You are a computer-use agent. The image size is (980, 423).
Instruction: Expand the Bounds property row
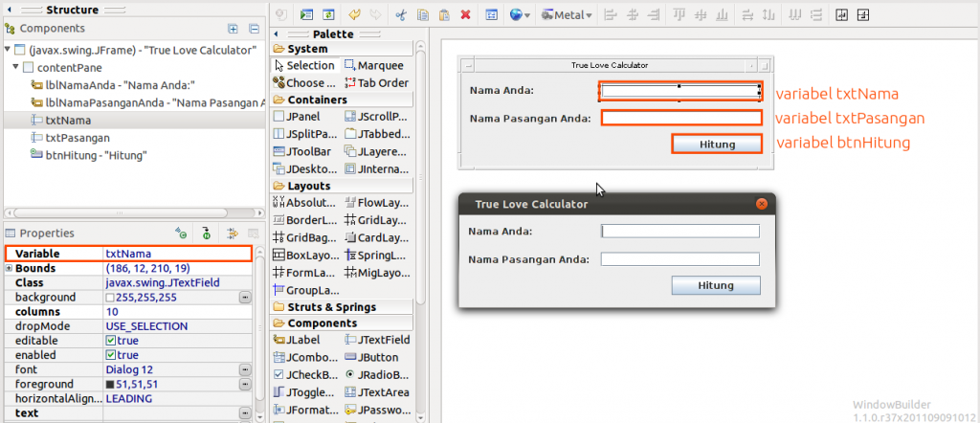coord(9,268)
